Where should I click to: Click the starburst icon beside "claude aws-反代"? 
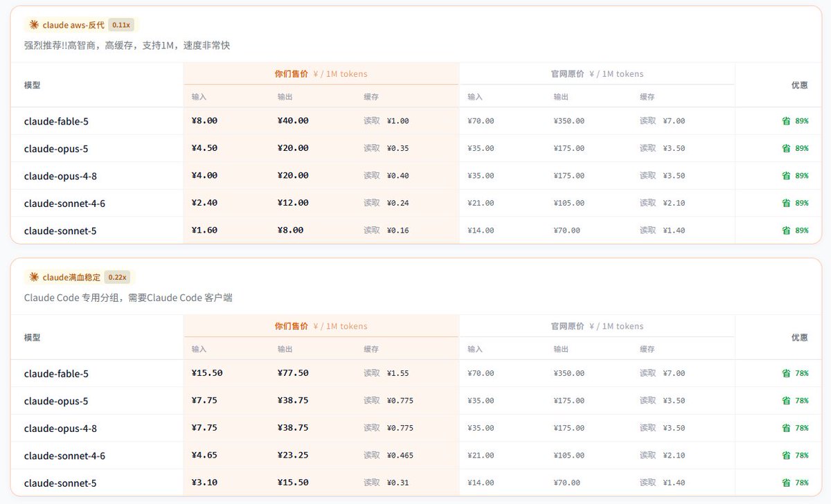34,25
